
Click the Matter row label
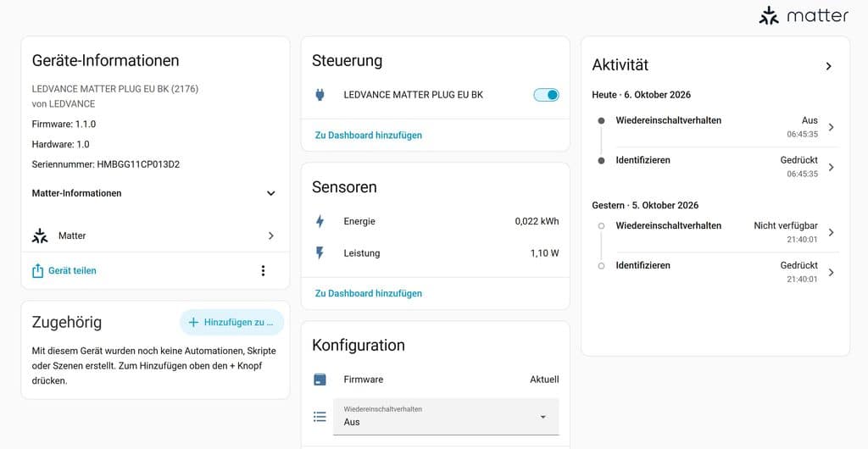click(72, 236)
